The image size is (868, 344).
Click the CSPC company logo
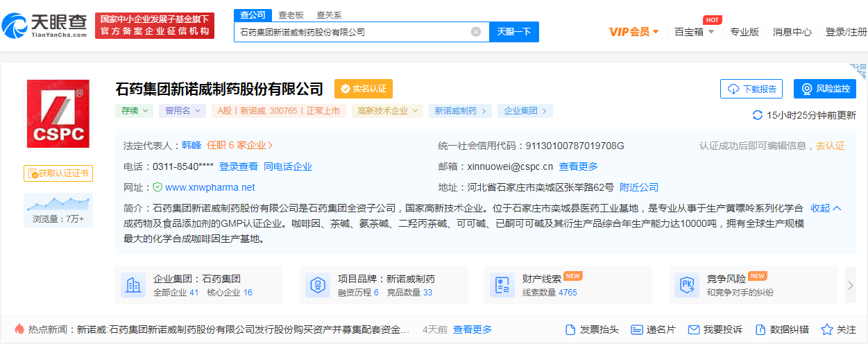tap(58, 113)
